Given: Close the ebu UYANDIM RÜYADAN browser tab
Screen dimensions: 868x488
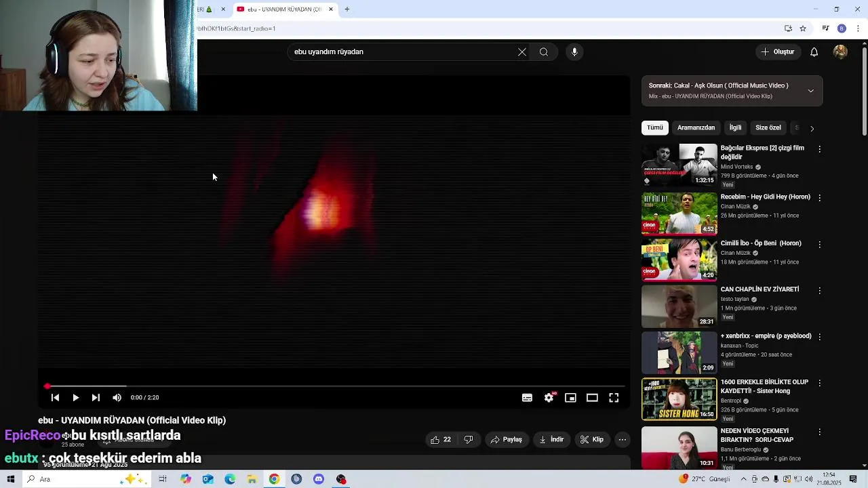Looking at the screenshot, I should [331, 9].
